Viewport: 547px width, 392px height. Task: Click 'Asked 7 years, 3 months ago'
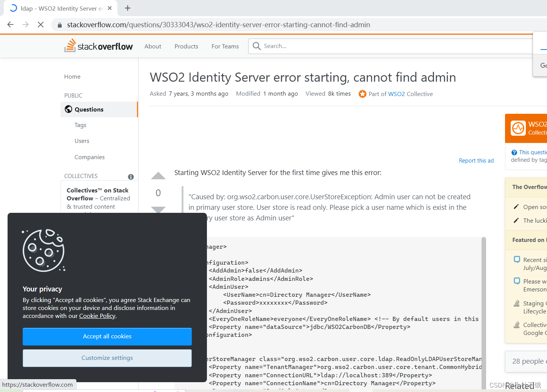[x=189, y=94]
